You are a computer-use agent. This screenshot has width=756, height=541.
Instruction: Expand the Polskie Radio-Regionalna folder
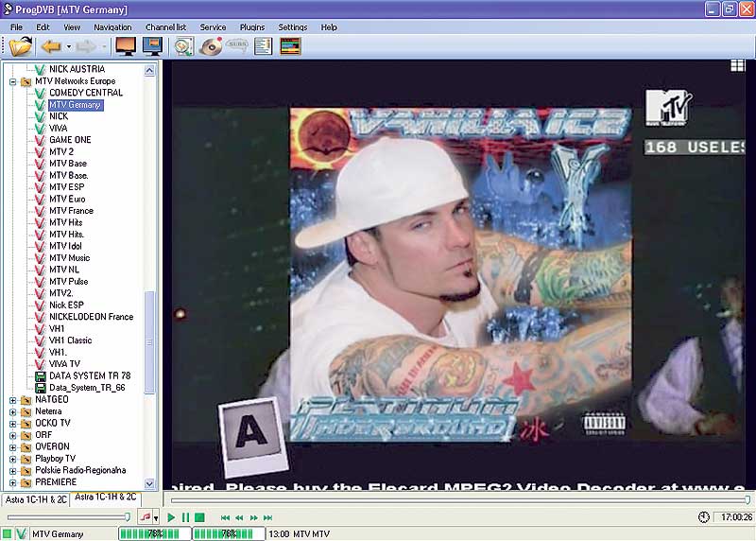pyautogui.click(x=13, y=471)
